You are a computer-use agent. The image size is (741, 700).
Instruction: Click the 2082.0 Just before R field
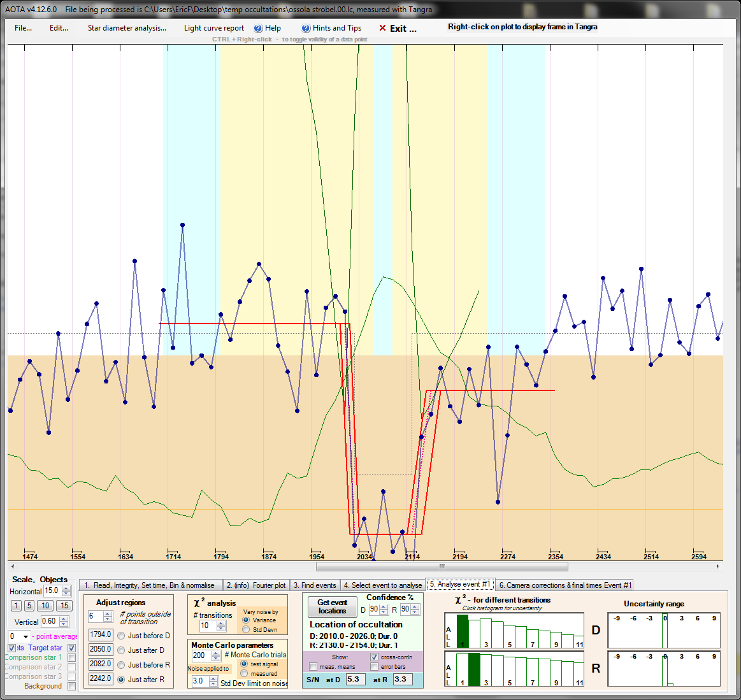tap(101, 664)
